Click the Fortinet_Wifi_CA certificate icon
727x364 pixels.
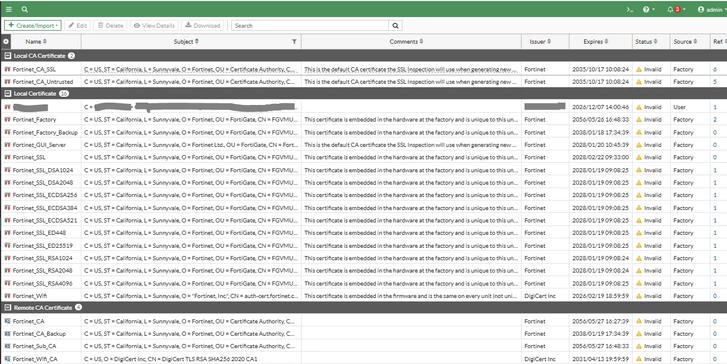coord(7,359)
